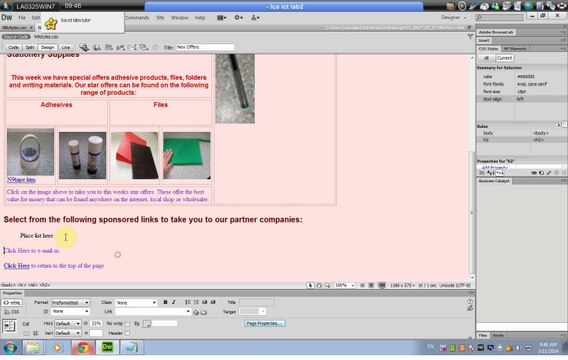The image size is (568, 360).
Task: Click the Title field containing New Offers
Action: click(x=205, y=47)
